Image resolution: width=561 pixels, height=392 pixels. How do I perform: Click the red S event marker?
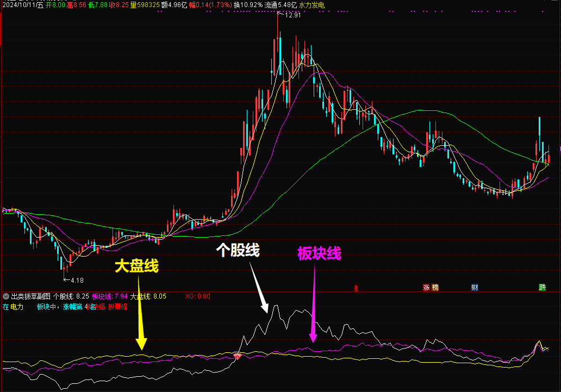pyautogui.click(x=356, y=288)
